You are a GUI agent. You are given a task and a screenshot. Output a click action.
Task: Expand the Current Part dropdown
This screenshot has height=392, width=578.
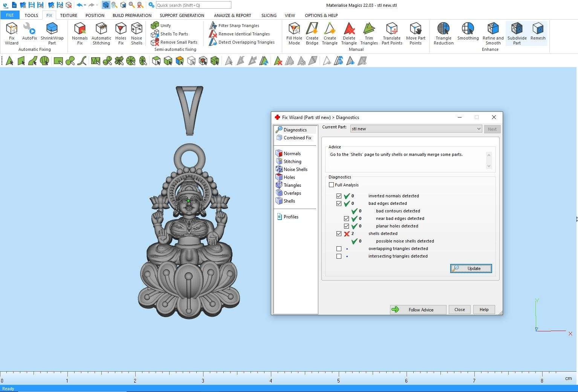point(479,129)
